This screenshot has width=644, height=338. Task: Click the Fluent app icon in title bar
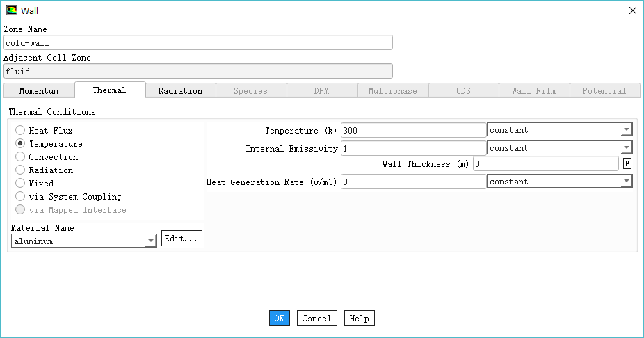[x=12, y=10]
